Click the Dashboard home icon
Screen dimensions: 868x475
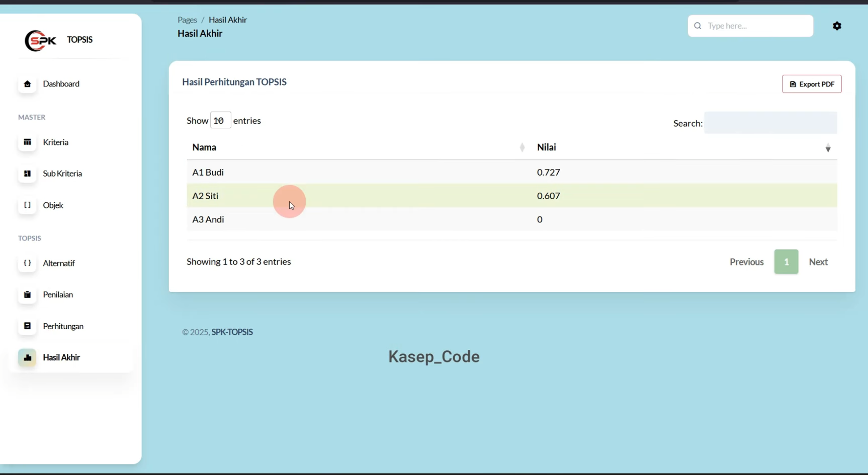27,84
